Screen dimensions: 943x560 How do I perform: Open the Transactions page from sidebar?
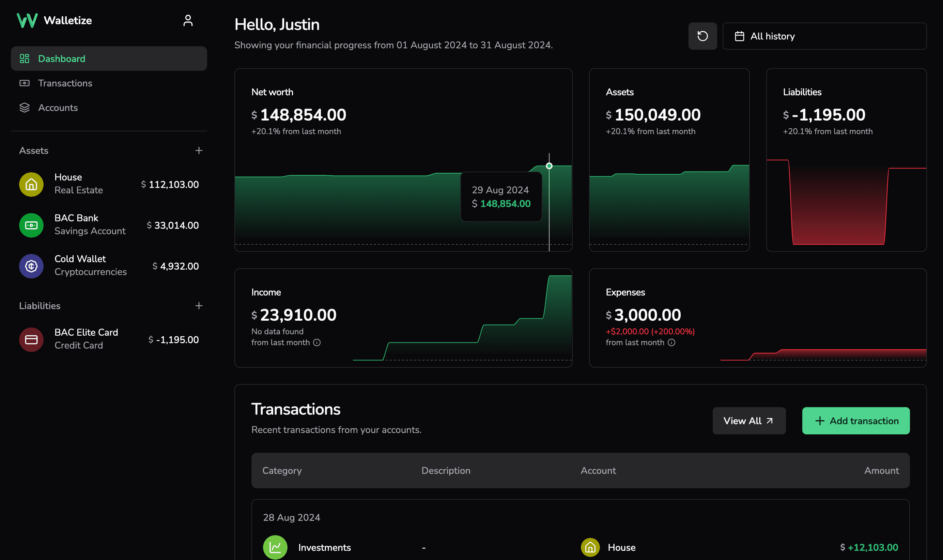coord(109,83)
